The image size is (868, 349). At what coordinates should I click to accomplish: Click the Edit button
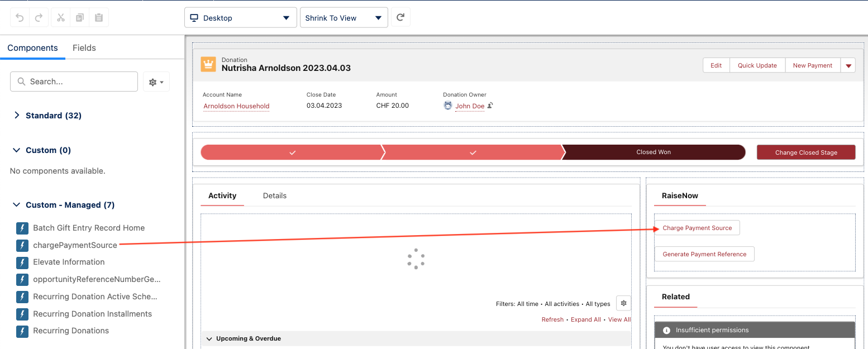716,65
